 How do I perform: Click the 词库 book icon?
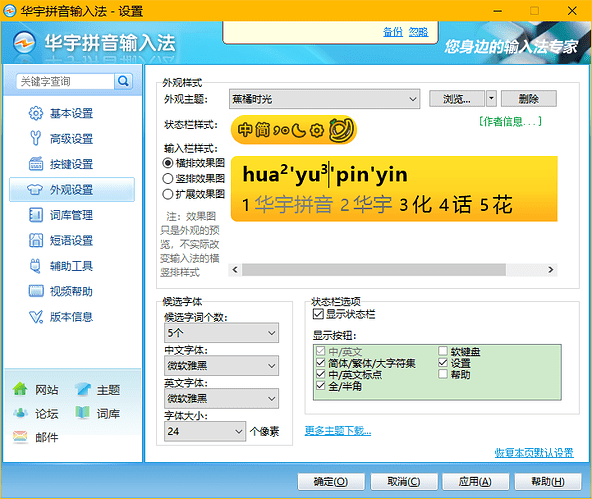[x=82, y=413]
